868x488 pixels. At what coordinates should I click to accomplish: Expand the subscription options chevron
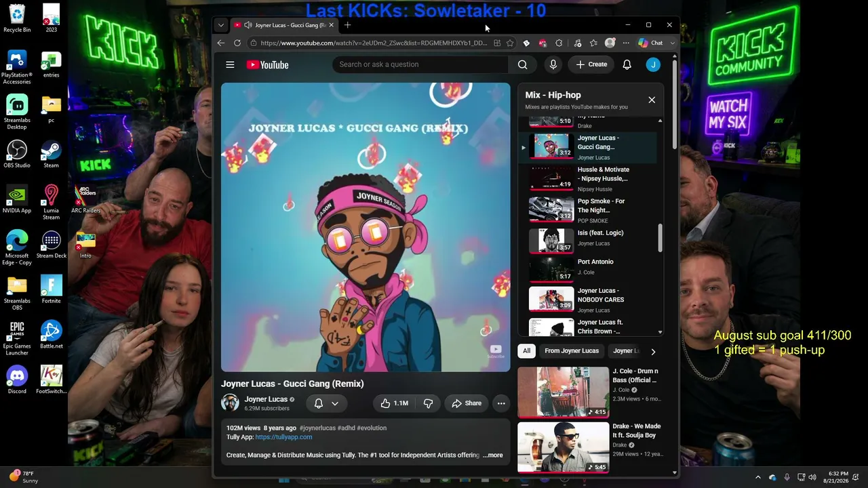pyautogui.click(x=335, y=403)
